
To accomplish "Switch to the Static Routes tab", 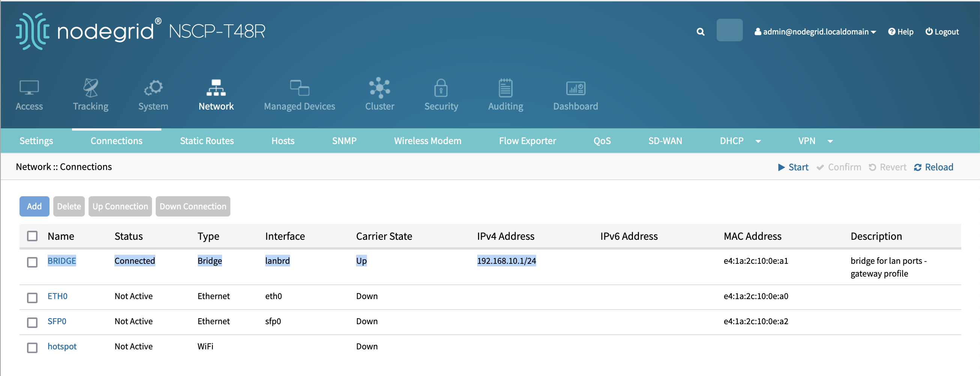I will (x=207, y=141).
